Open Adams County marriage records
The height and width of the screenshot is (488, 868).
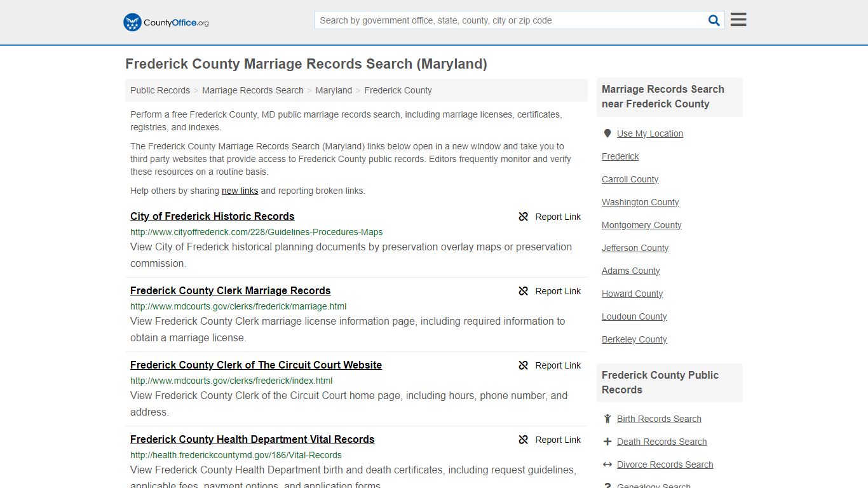(x=631, y=271)
